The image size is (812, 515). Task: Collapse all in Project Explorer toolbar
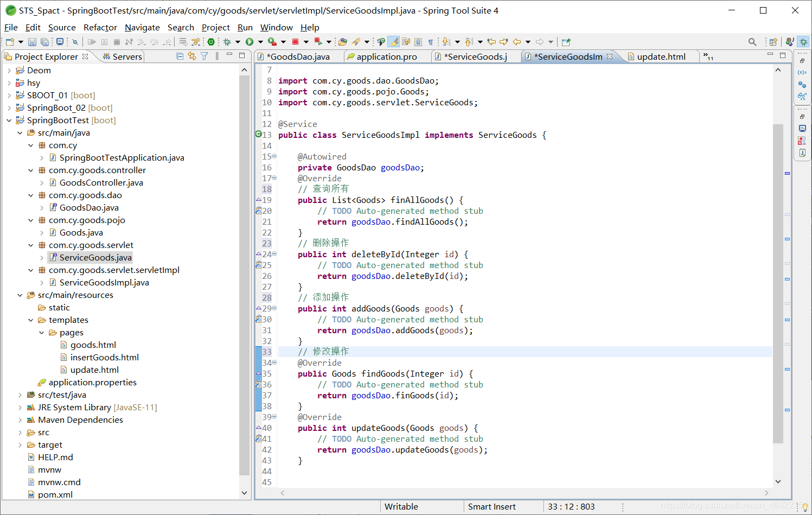point(180,56)
